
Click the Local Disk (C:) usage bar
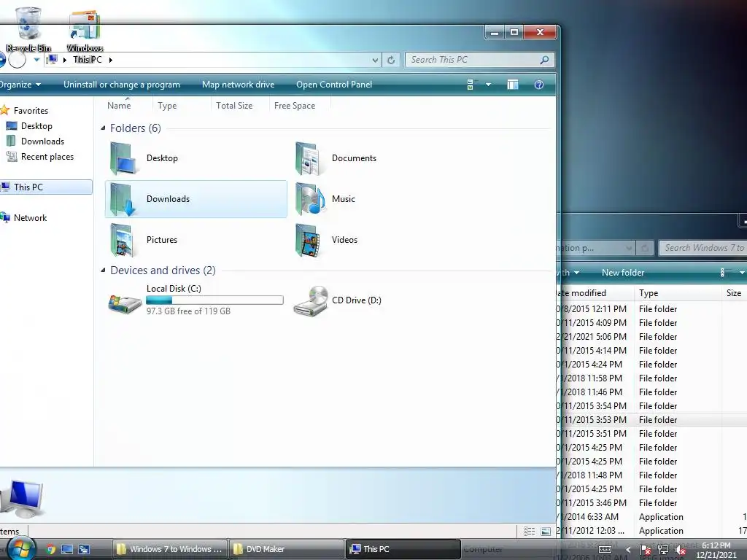tap(214, 300)
